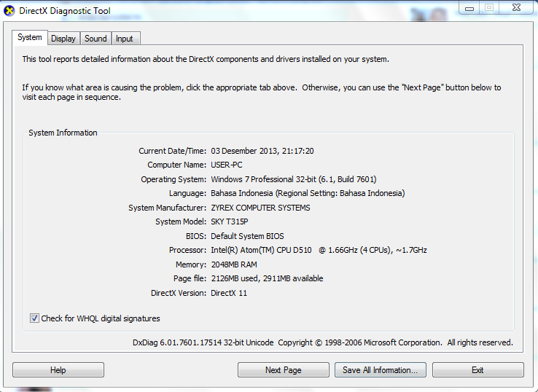Click the Exit button

tap(478, 370)
